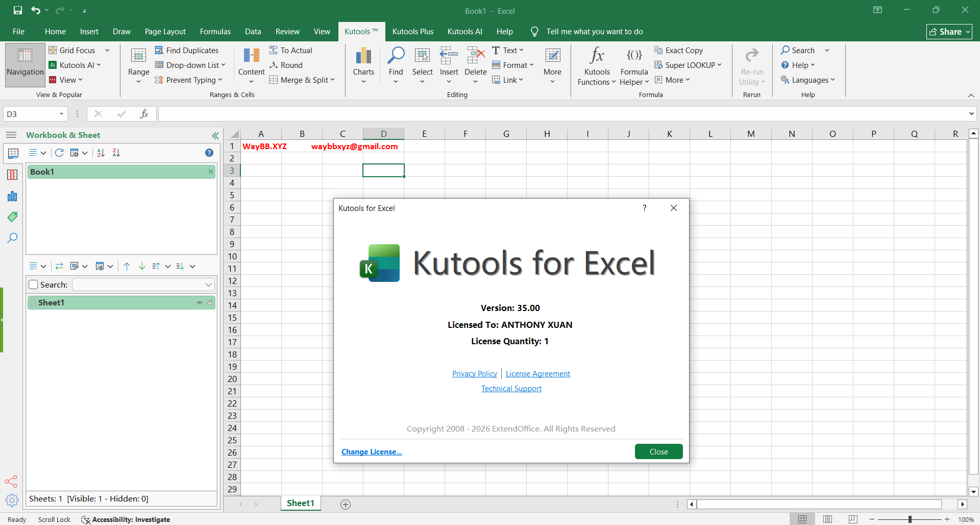Switch to Page Layout view in the status bar
This screenshot has height=525, width=980.
click(827, 519)
